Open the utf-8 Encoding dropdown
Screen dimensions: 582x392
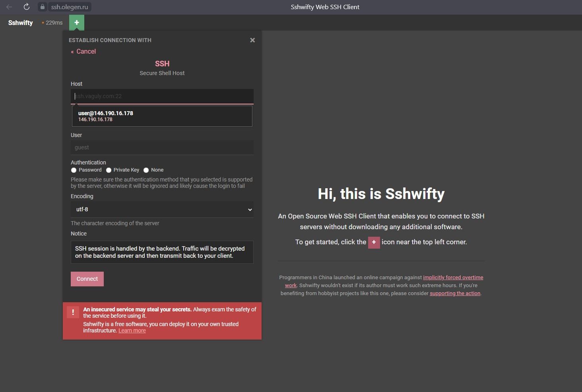pos(162,209)
